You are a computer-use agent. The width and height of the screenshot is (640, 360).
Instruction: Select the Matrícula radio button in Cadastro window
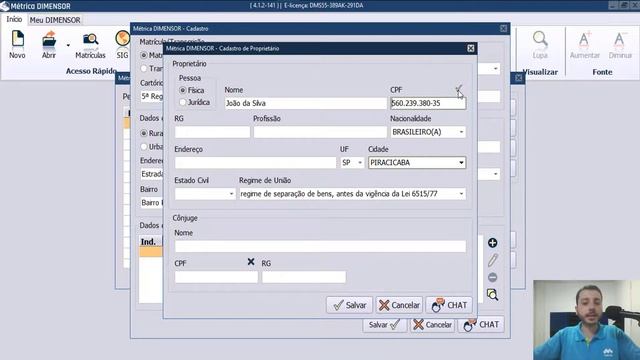click(144, 55)
